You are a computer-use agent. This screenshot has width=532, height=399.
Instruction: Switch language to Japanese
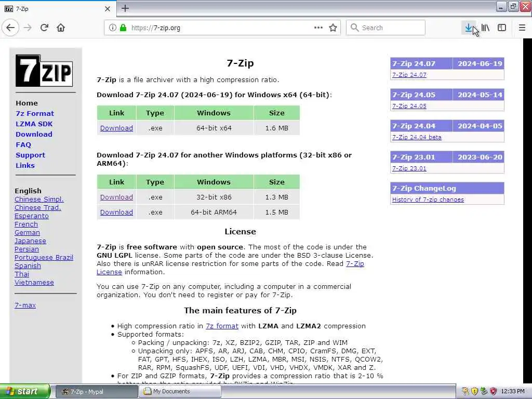pyautogui.click(x=30, y=241)
